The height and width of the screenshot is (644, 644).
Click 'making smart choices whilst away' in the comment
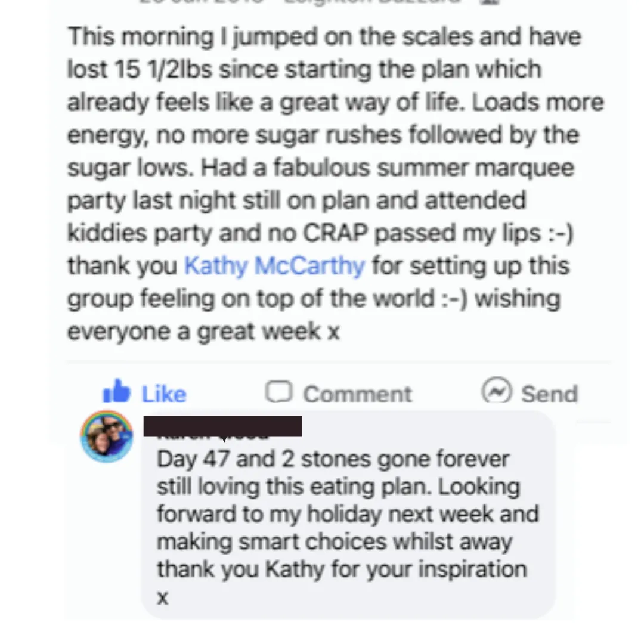[335, 541]
